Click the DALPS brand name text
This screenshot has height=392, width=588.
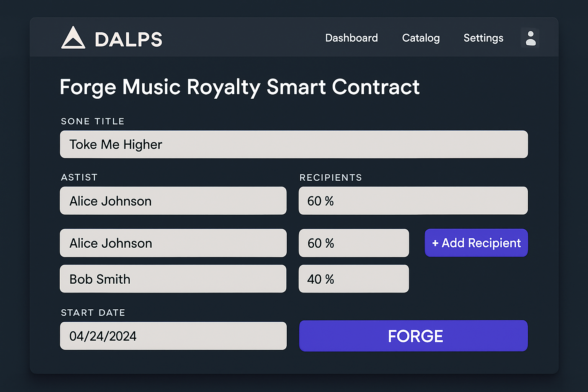click(128, 38)
